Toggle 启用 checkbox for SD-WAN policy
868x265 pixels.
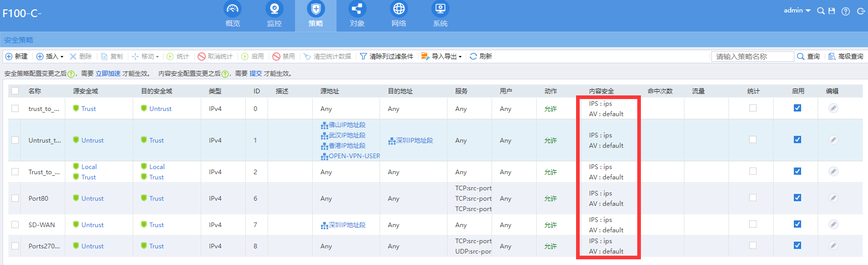click(797, 224)
